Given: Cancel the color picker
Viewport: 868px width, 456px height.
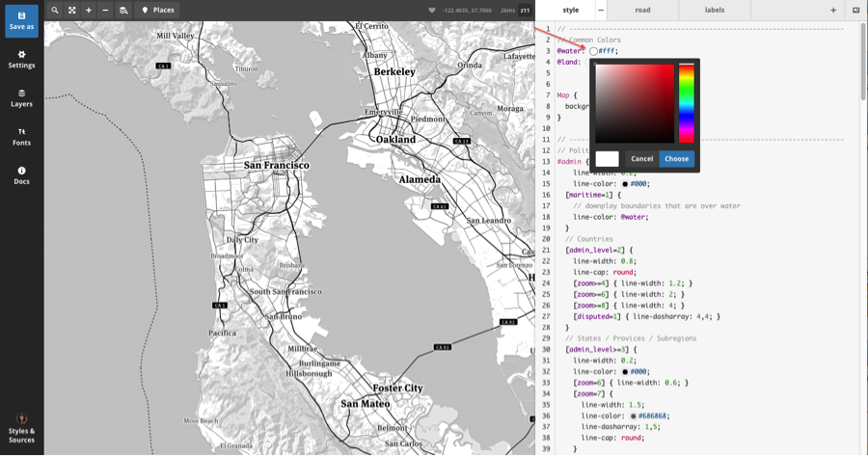Looking at the screenshot, I should coord(641,159).
